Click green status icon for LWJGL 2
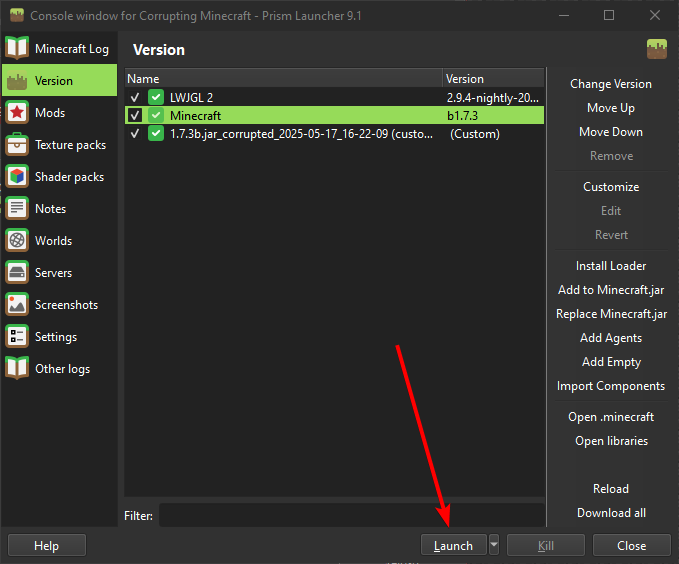679x564 pixels. tap(156, 97)
